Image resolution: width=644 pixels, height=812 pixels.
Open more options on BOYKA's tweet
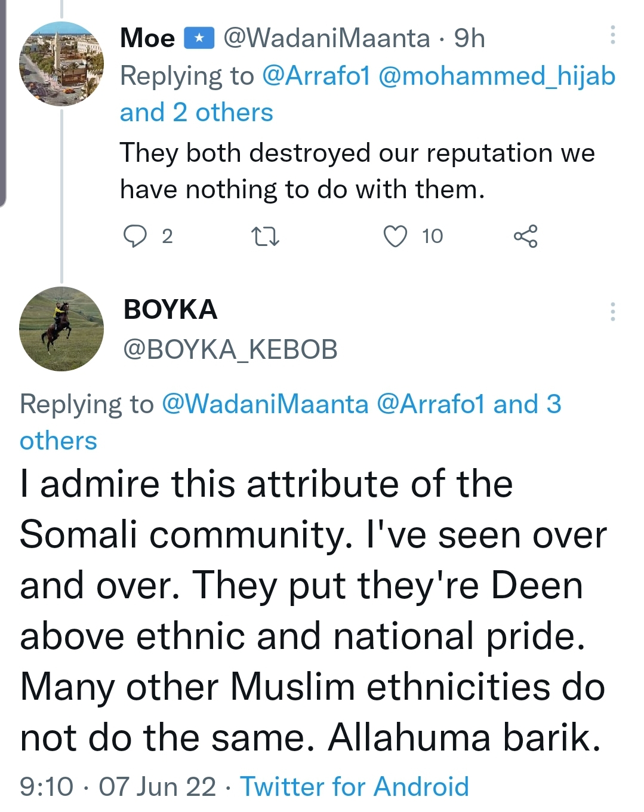(612, 312)
